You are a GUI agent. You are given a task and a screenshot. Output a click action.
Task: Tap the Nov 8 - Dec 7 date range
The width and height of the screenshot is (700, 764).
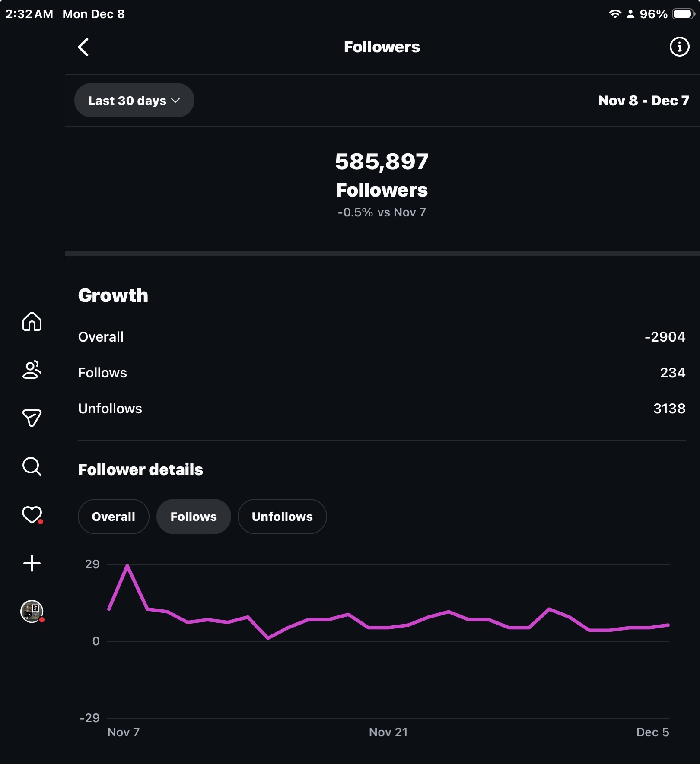(643, 101)
